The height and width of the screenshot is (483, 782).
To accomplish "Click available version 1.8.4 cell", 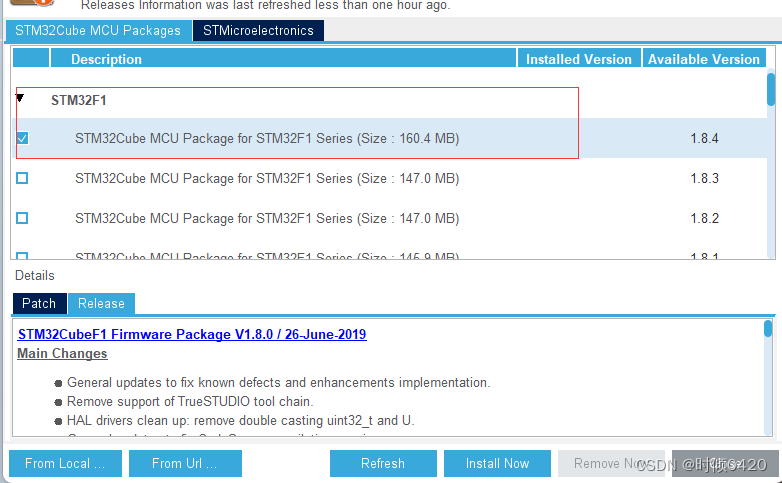I will pyautogui.click(x=704, y=138).
